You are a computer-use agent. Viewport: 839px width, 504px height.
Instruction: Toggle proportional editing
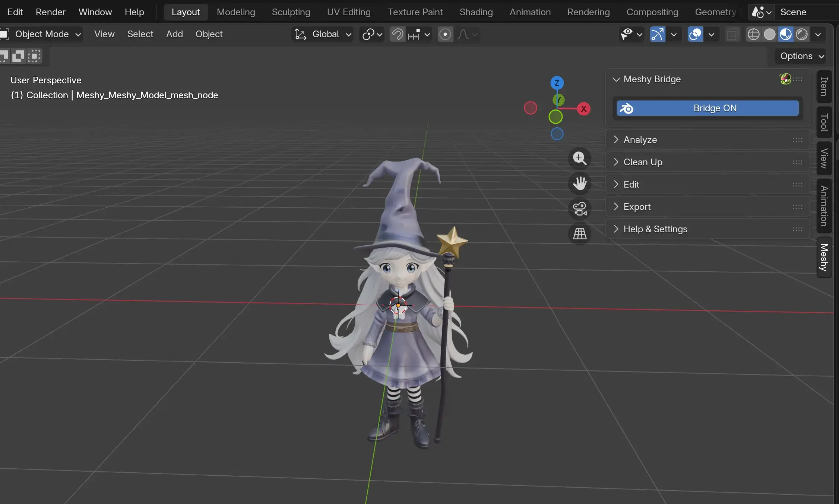(445, 35)
